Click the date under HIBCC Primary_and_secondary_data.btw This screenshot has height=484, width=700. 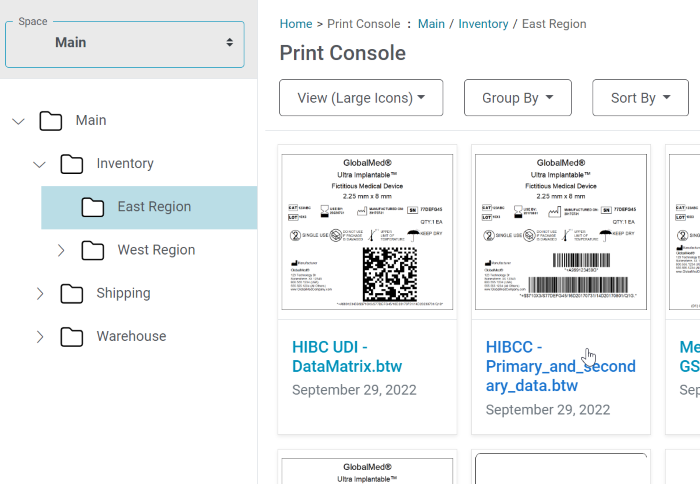pyautogui.click(x=548, y=409)
